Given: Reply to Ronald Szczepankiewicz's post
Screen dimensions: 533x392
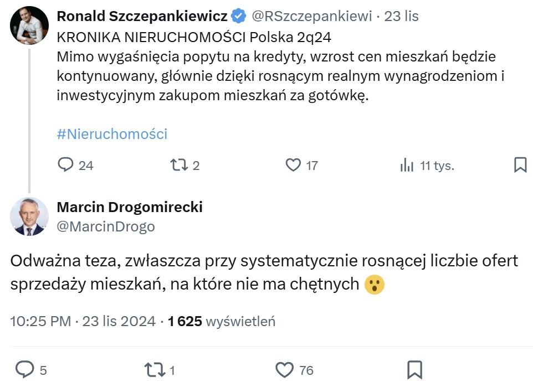Looking at the screenshot, I should (66, 164).
